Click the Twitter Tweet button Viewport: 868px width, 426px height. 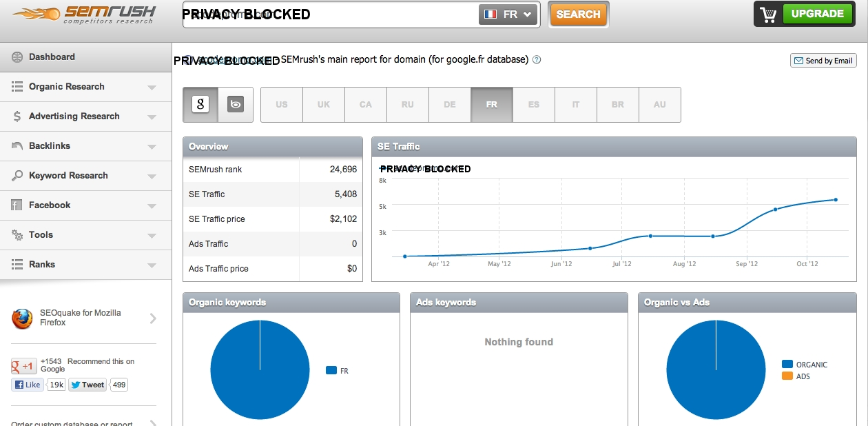(87, 385)
